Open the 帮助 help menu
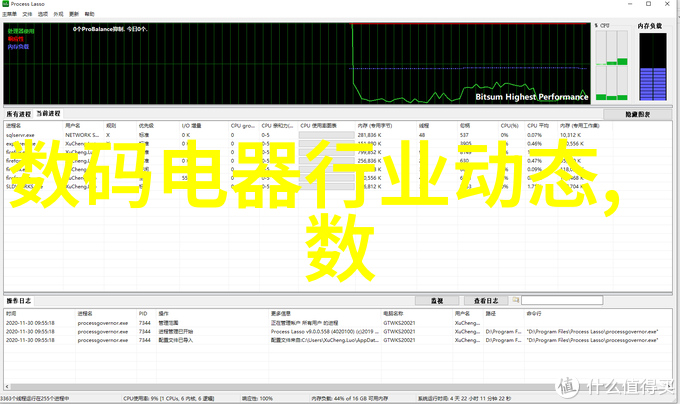Screen dimensions: 680x404 [89, 14]
